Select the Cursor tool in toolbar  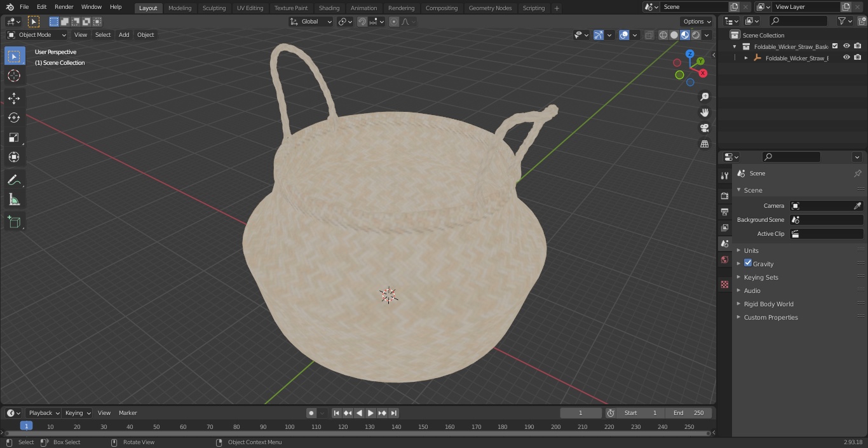click(14, 76)
